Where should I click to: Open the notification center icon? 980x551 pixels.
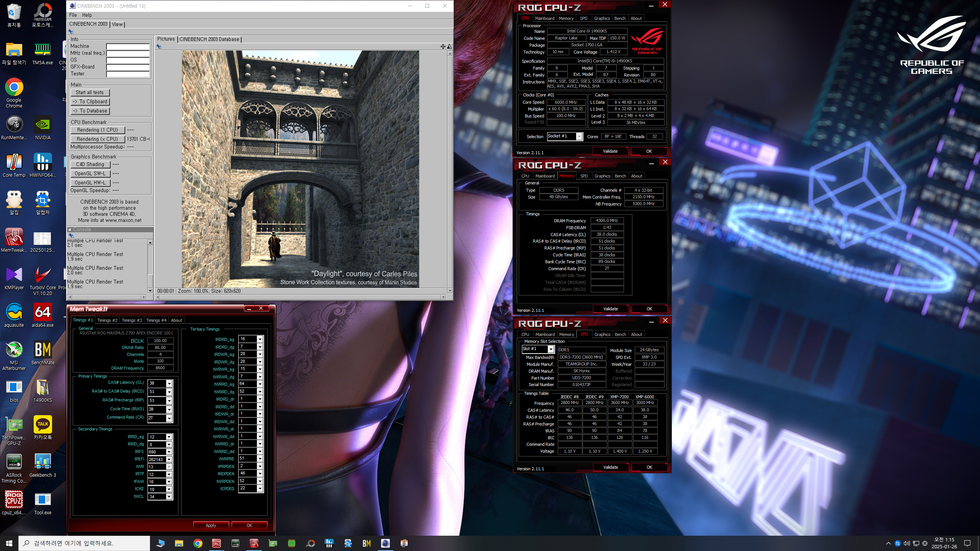point(967,543)
